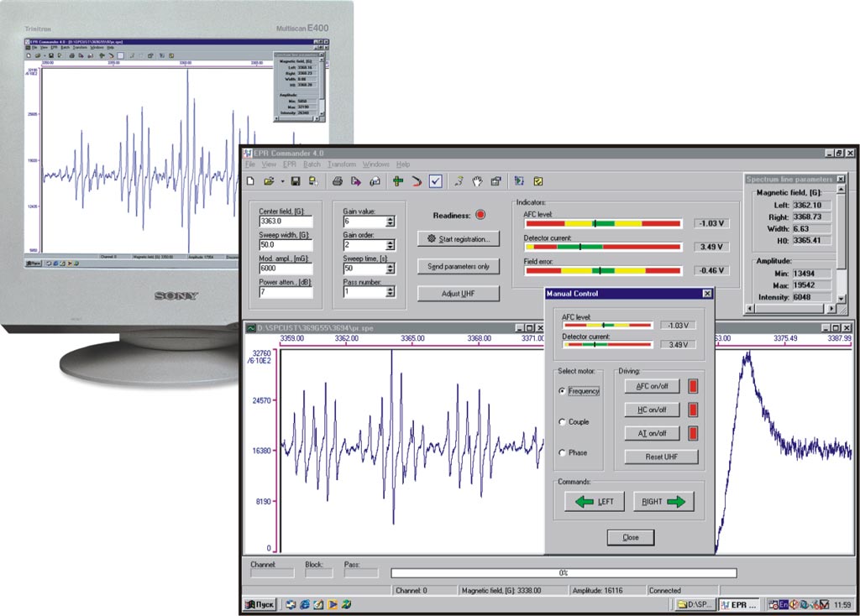Click the Gain order spinner arrows
Image resolution: width=860 pixels, height=616 pixels.
click(390, 245)
